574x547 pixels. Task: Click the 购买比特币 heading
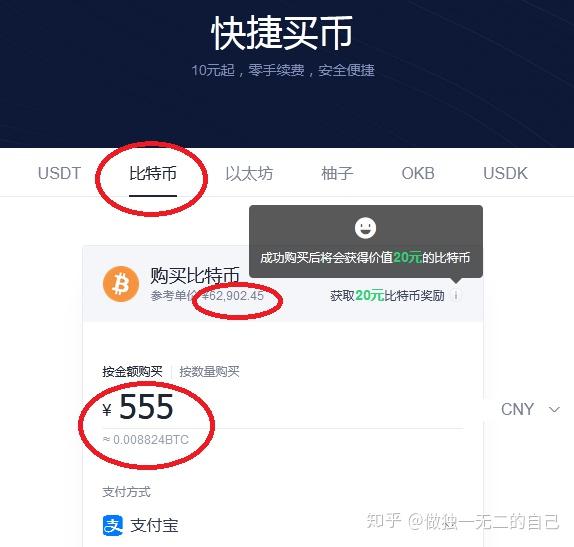[x=195, y=275]
